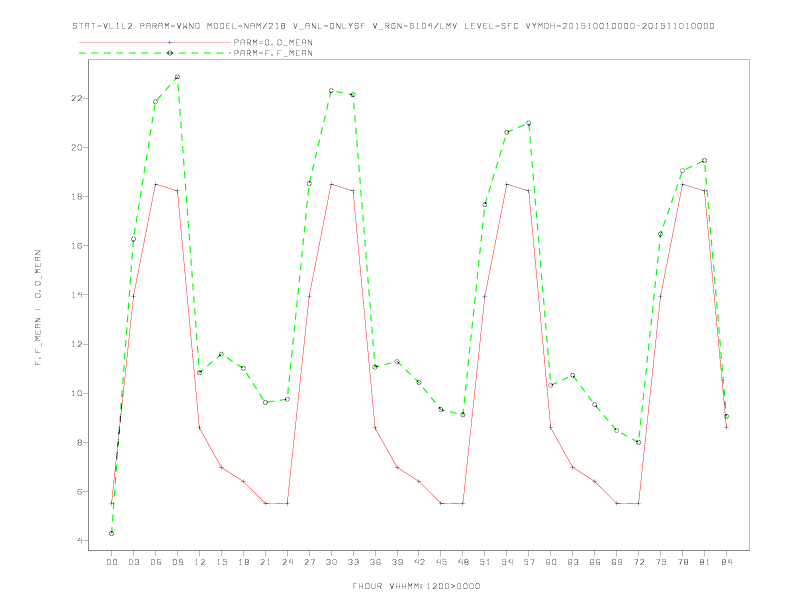
Task: Click the x-axis tick label 42
Action: coord(419,562)
